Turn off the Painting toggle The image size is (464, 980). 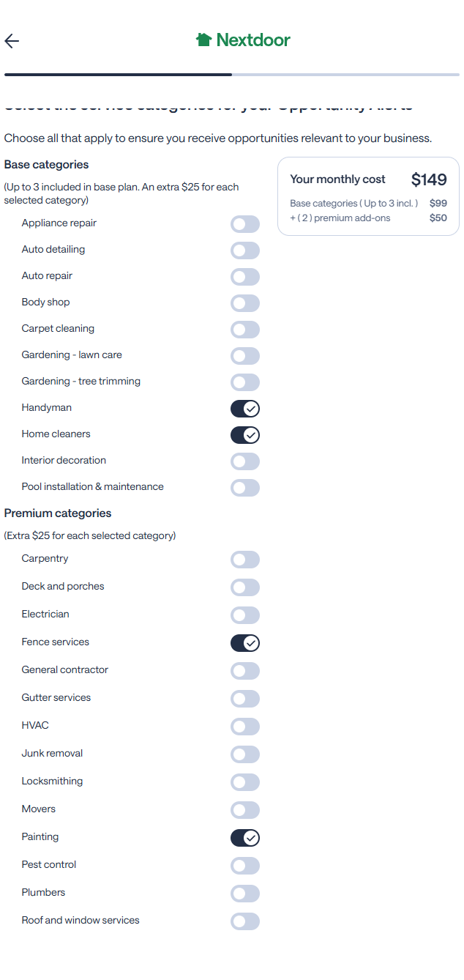245,838
